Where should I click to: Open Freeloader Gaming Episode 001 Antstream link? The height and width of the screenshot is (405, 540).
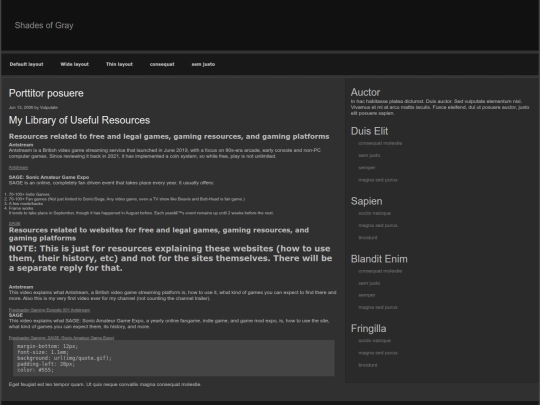coord(49,310)
